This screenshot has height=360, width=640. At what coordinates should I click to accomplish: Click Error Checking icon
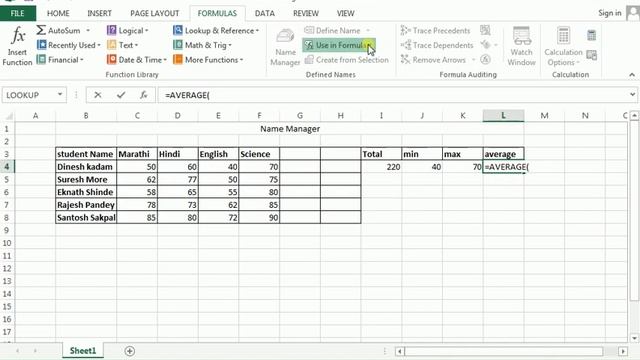pyautogui.click(x=485, y=45)
